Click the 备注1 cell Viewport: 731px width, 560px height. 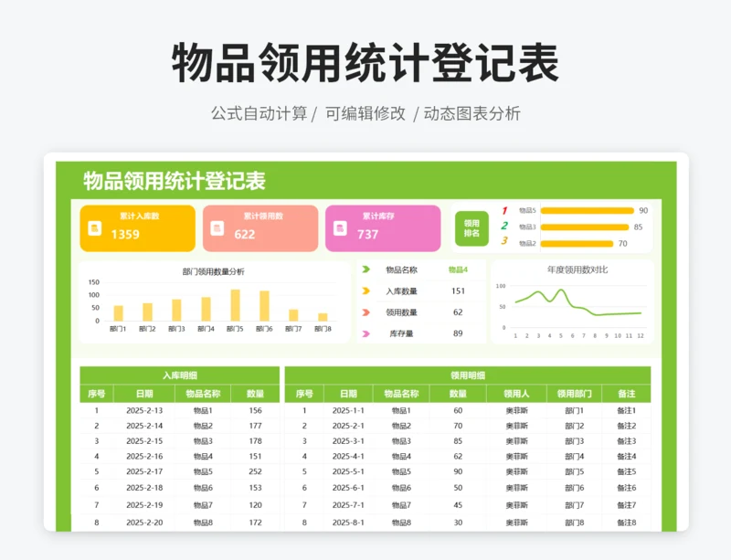627,410
